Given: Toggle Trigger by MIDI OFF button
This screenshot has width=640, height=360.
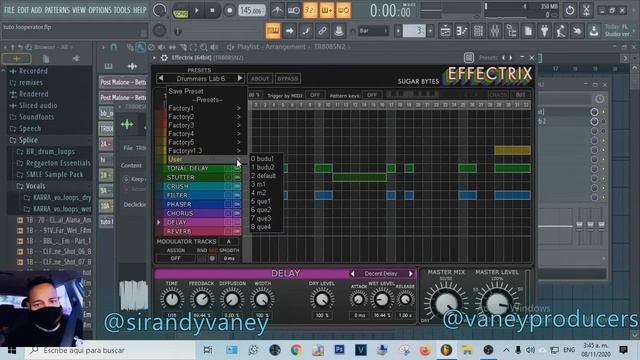Looking at the screenshot, I should (x=315, y=95).
